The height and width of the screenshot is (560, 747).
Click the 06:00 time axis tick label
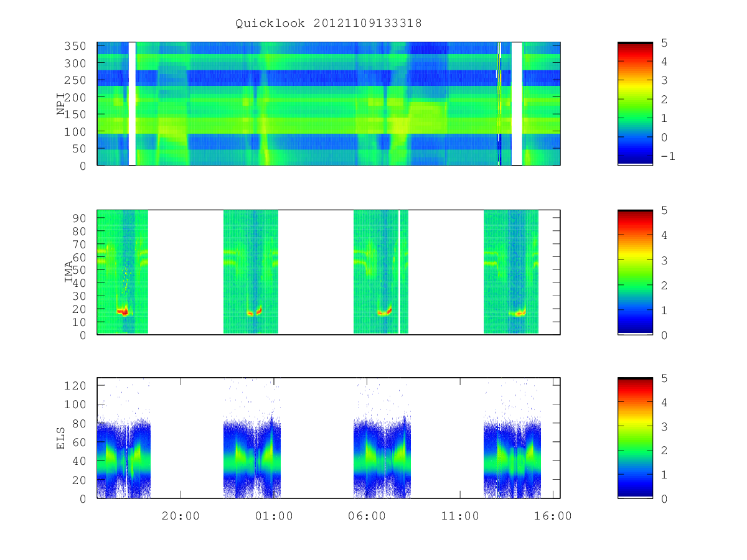tap(367, 516)
